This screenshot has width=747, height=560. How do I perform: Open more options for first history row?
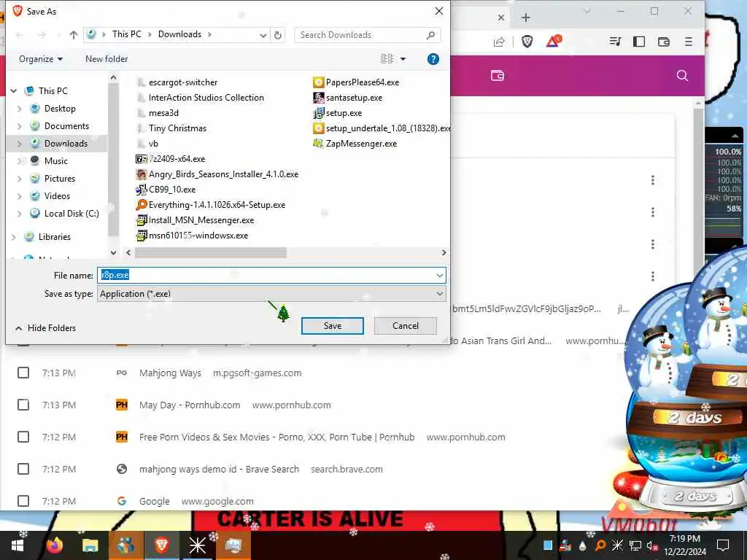point(653,180)
